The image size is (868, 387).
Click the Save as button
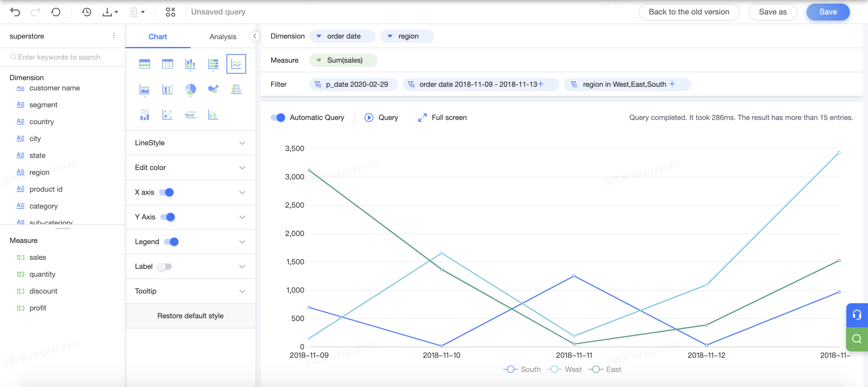point(773,12)
